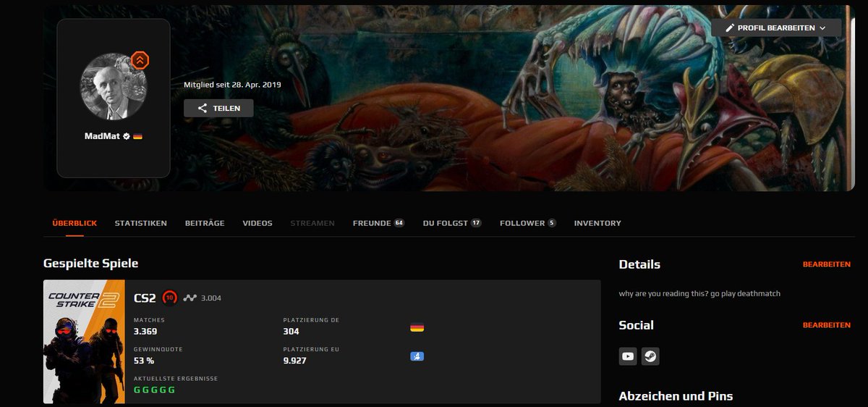This screenshot has width=868, height=407.
Task: Open the Statistiken tab
Action: [x=140, y=223]
